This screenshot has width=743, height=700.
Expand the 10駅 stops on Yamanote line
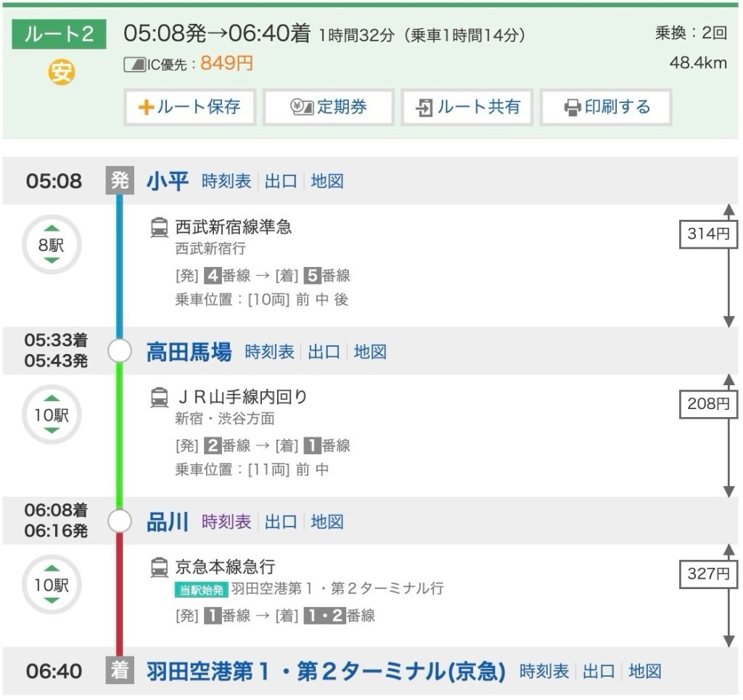(x=52, y=416)
